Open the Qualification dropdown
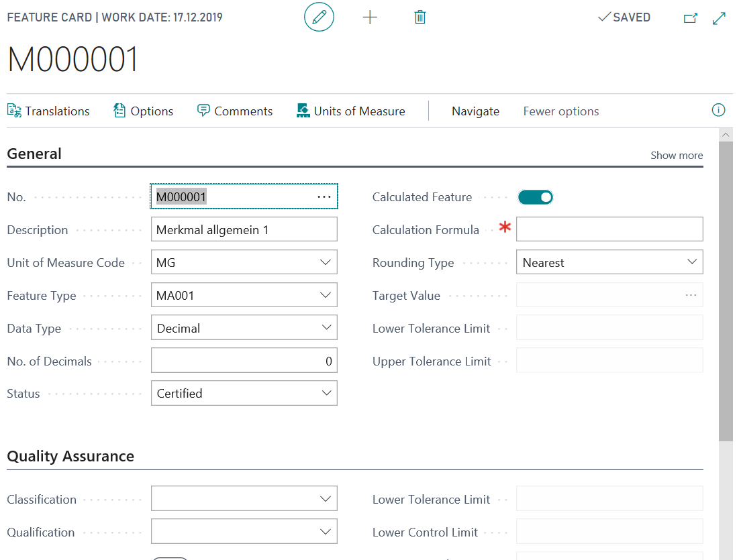The height and width of the screenshot is (560, 739). [x=325, y=532]
